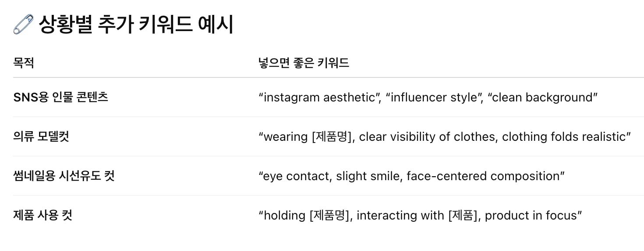The width and height of the screenshot is (644, 251).
Task: Click the 의류 모델컷 row label
Action: pos(41,136)
